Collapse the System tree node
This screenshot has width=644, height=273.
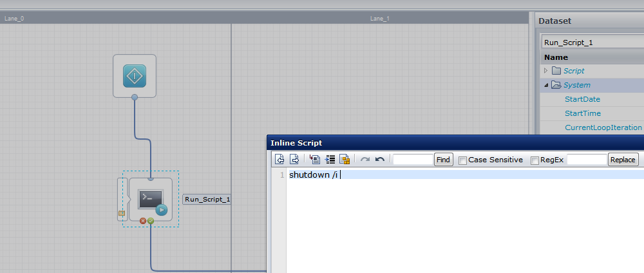tap(546, 86)
